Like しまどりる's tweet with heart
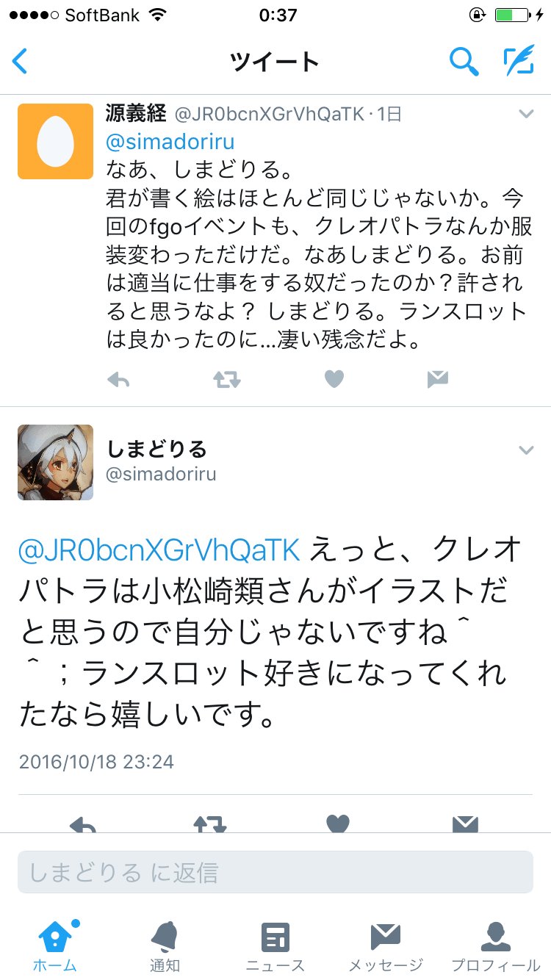The height and width of the screenshot is (980, 551). coord(337,824)
